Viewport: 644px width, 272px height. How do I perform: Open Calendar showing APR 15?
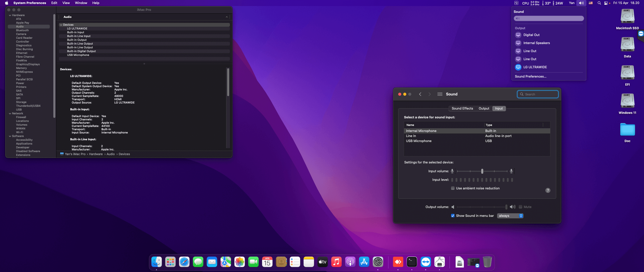267,262
